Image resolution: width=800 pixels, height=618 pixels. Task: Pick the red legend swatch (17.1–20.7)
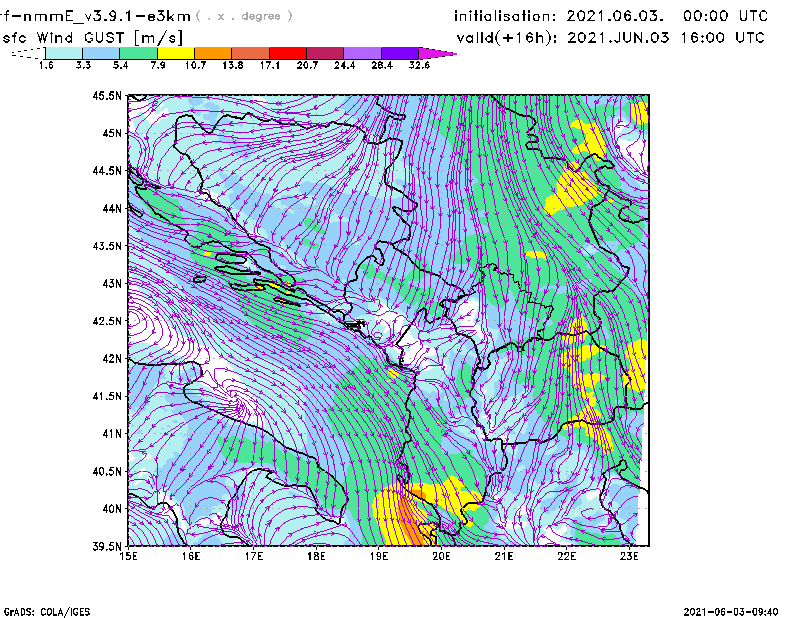(x=288, y=53)
